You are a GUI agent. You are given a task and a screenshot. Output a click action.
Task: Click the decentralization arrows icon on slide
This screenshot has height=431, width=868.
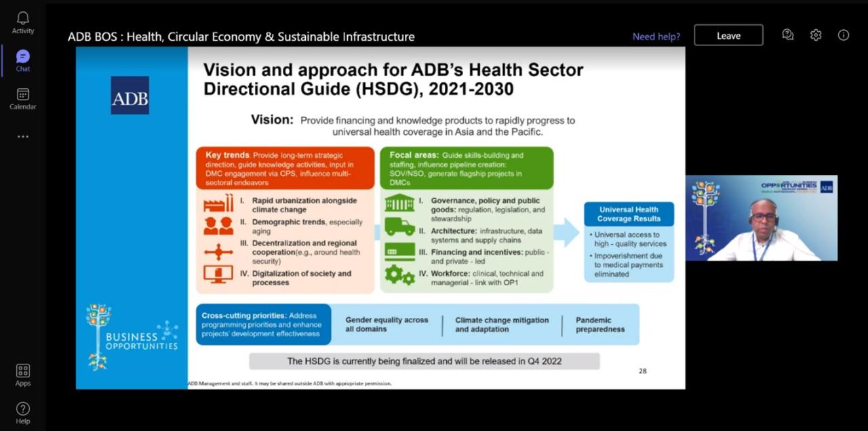(218, 251)
